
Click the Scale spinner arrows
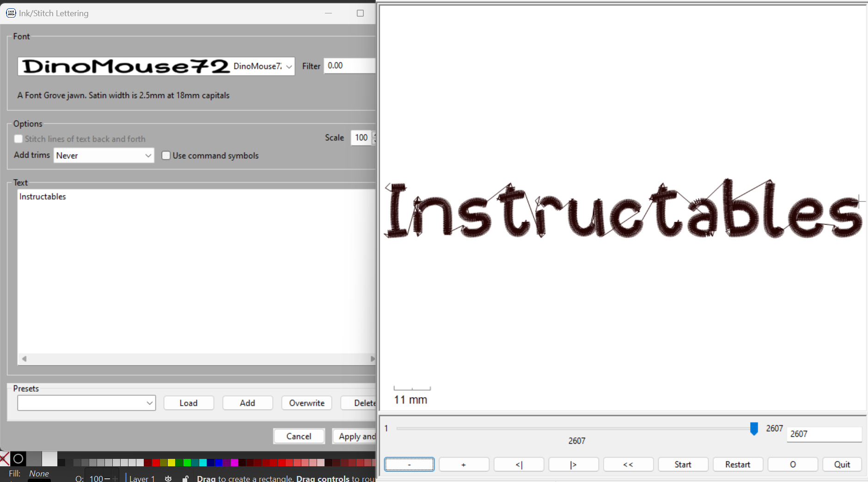click(x=374, y=138)
